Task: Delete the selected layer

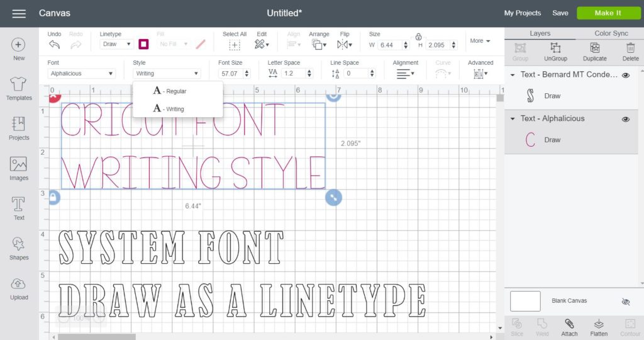Action: tap(630, 52)
